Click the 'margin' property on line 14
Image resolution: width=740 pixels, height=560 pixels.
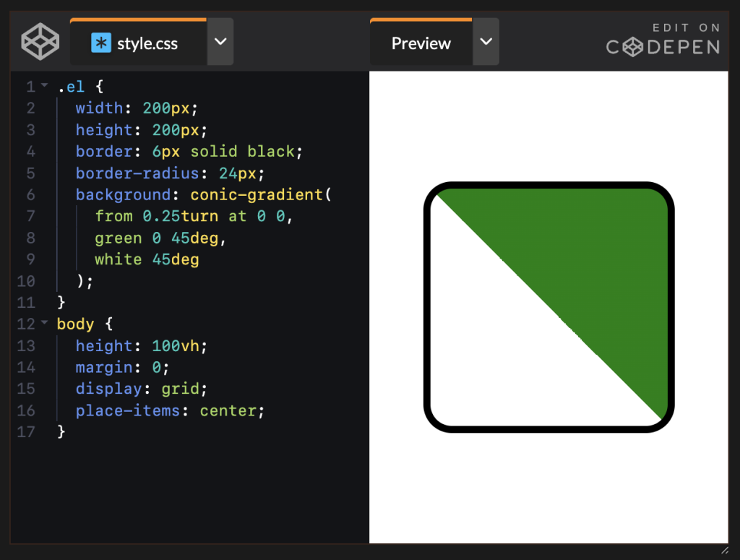104,367
